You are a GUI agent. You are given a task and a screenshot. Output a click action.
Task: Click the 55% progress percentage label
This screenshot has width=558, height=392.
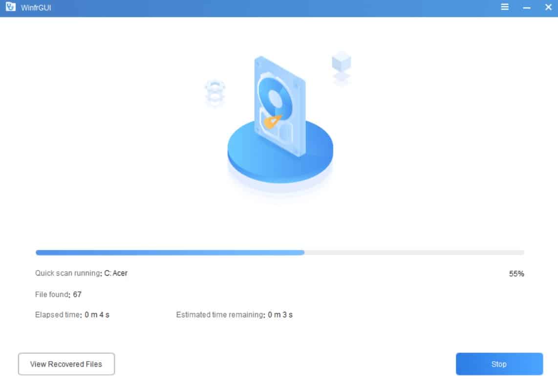point(516,274)
